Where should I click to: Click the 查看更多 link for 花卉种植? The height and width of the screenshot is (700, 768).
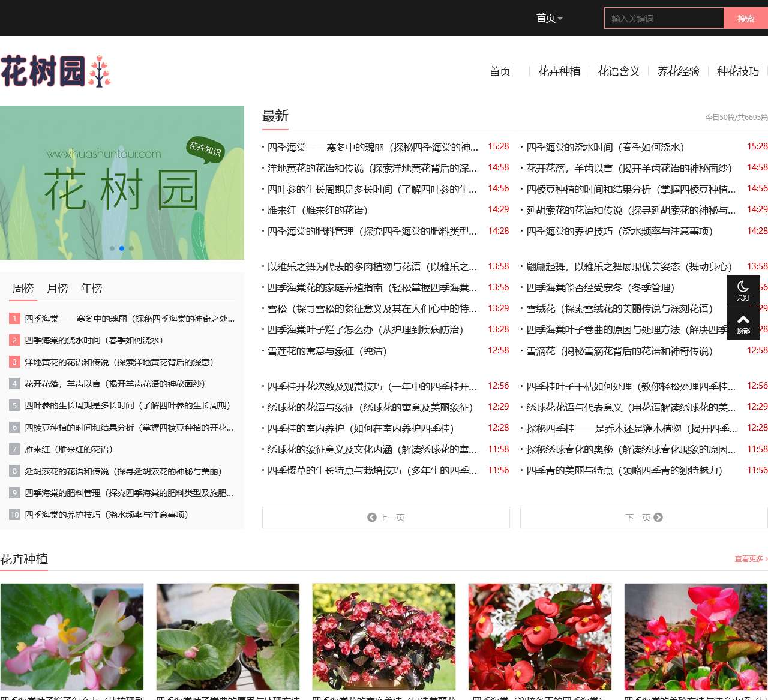click(750, 559)
